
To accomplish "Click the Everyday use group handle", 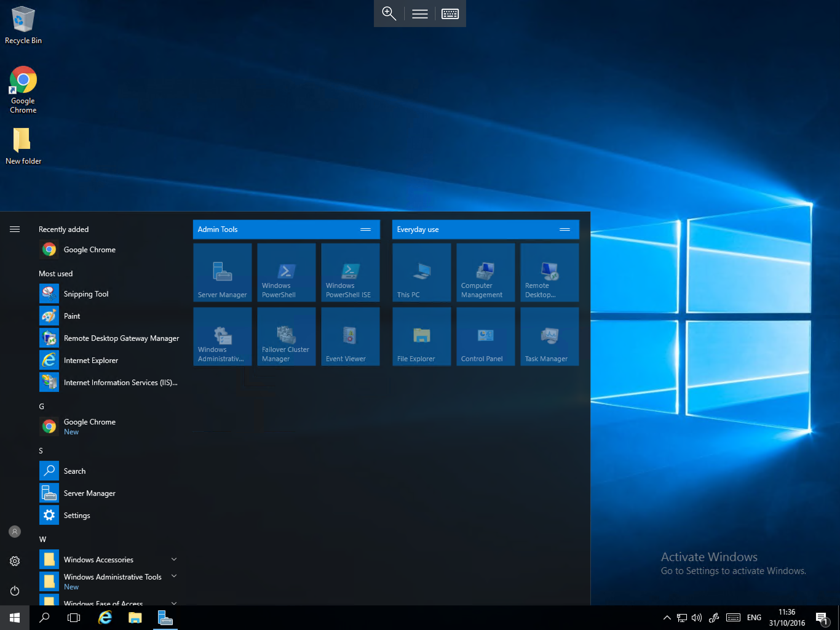I will (x=565, y=229).
